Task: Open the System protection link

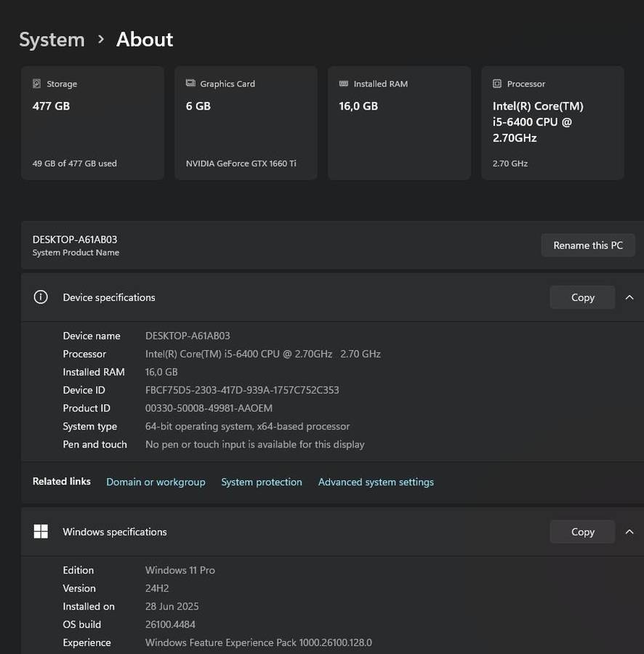Action: tap(262, 482)
